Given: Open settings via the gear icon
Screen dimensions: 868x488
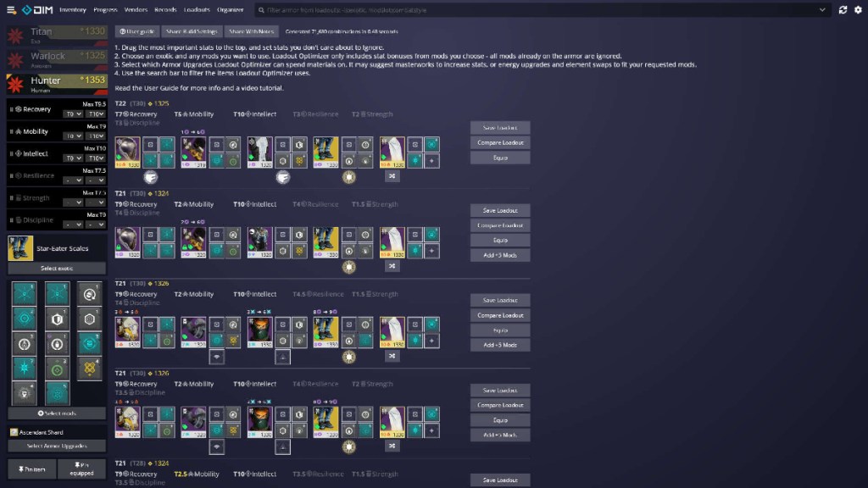Looking at the screenshot, I should (857, 10).
